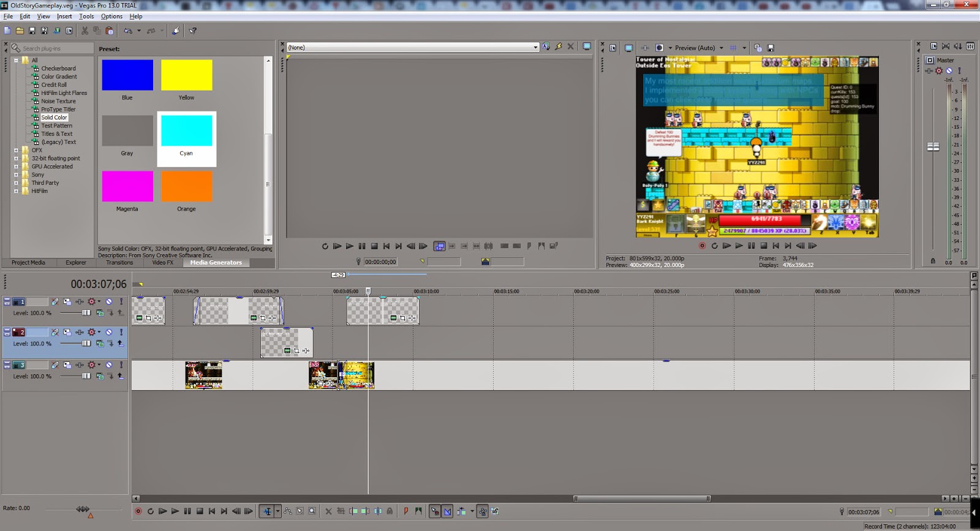This screenshot has height=531, width=980.
Task: Select the Envelope edit tool
Action: click(288, 511)
